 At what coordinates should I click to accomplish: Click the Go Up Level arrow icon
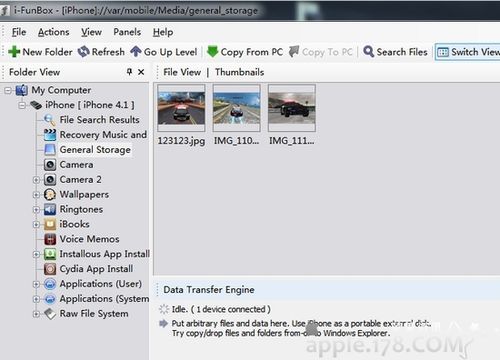136,52
